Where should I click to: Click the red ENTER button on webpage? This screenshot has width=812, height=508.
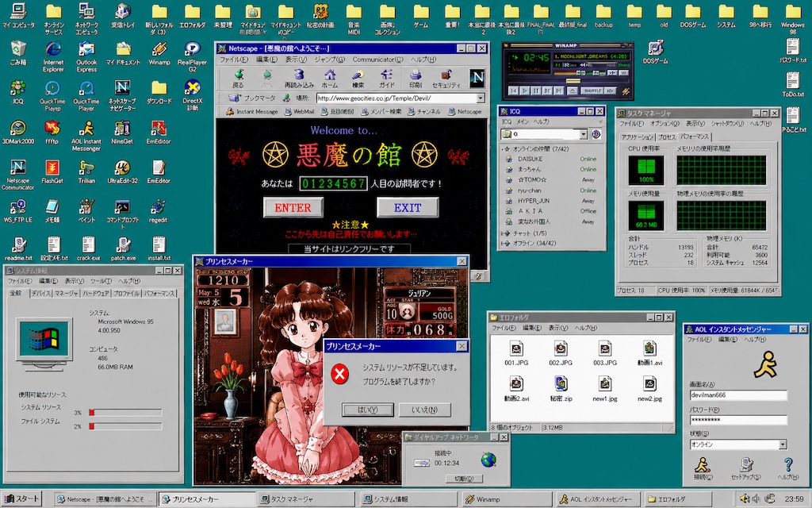(x=293, y=208)
